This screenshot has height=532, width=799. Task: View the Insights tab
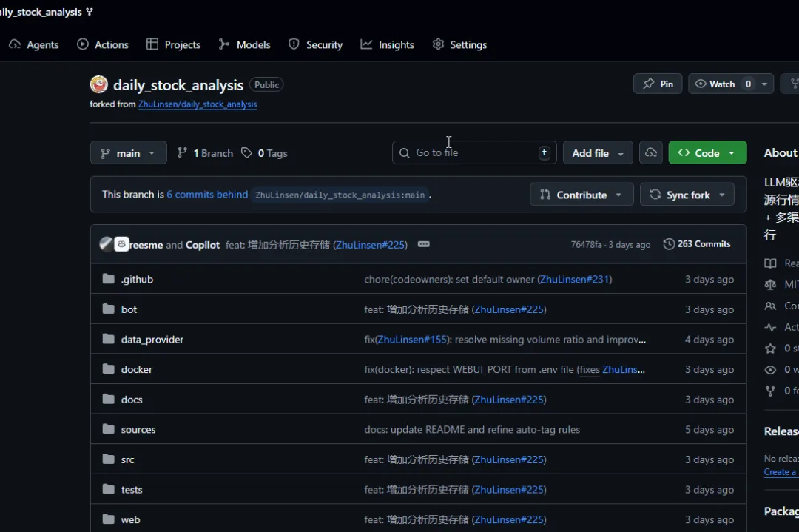[x=387, y=45]
